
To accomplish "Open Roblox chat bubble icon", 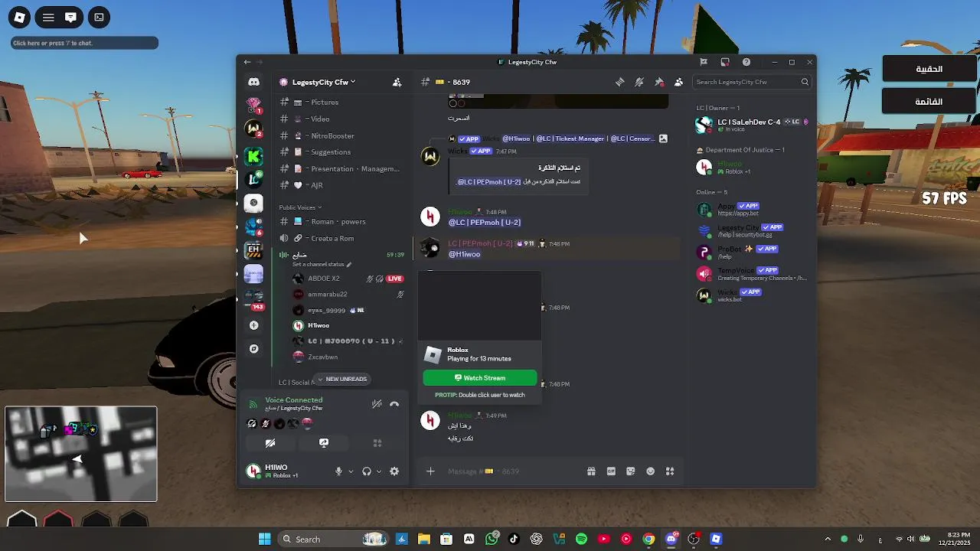I will [x=70, y=17].
